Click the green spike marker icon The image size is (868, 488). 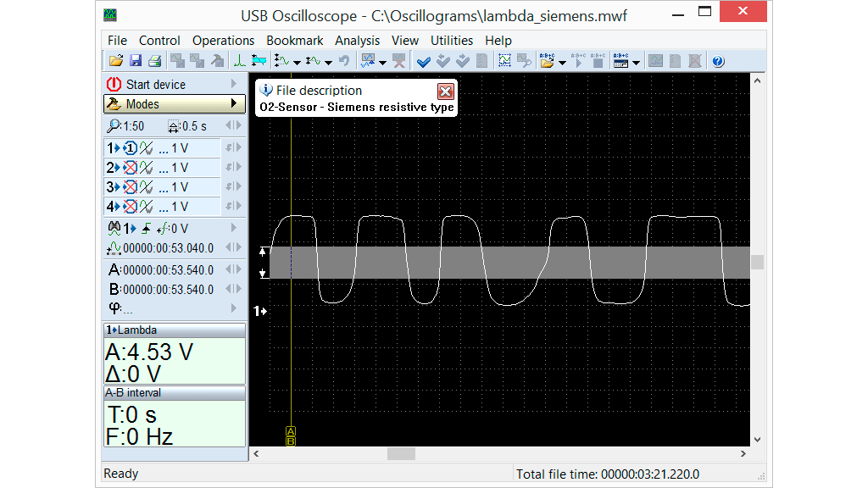coord(239,61)
